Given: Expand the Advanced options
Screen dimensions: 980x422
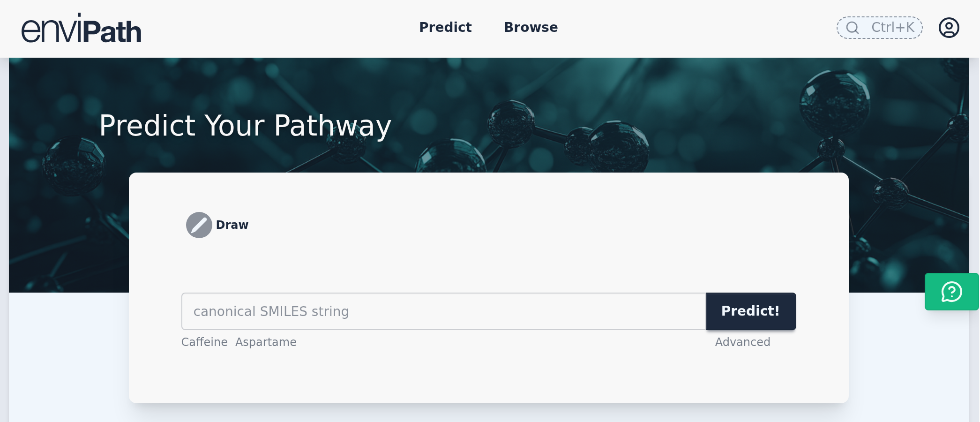Looking at the screenshot, I should (x=742, y=342).
